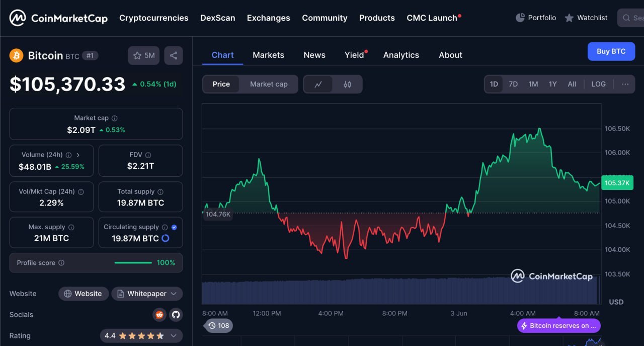Click the 104.76K opening price label

click(218, 214)
